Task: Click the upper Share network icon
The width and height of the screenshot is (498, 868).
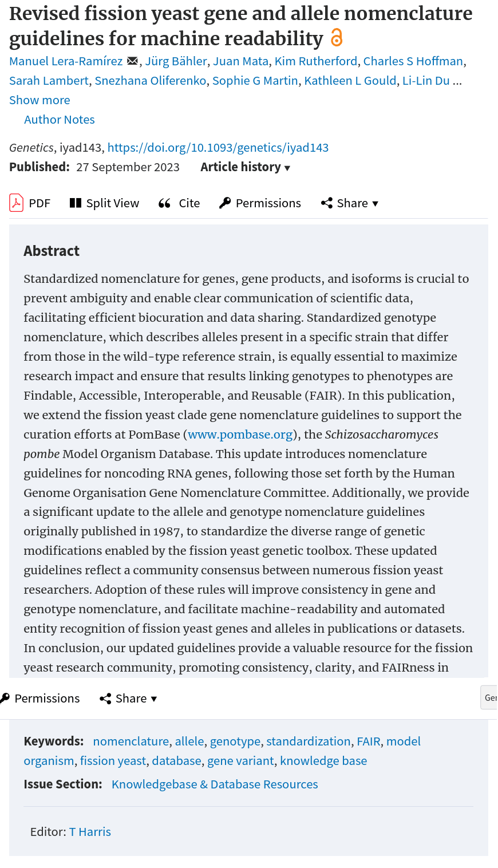Action: click(x=327, y=203)
